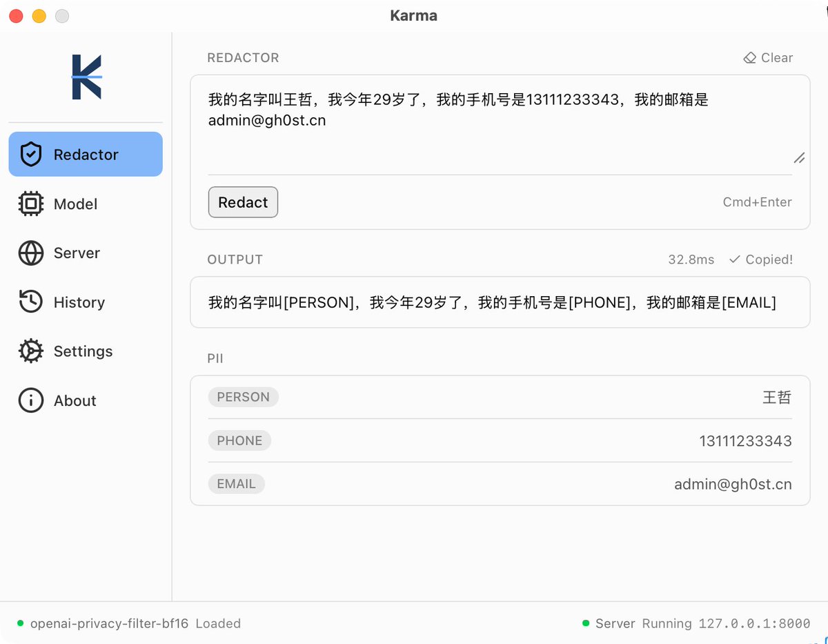Select the PERSON tag badge

[244, 397]
